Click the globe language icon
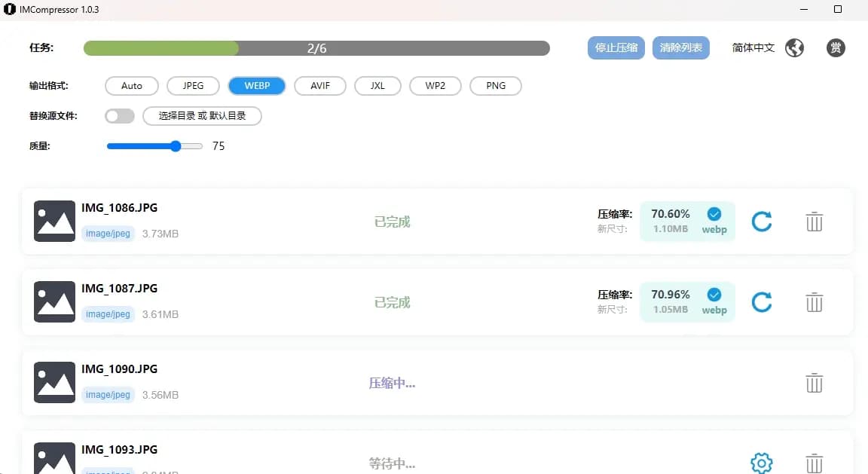This screenshot has height=474, width=868. coord(794,48)
